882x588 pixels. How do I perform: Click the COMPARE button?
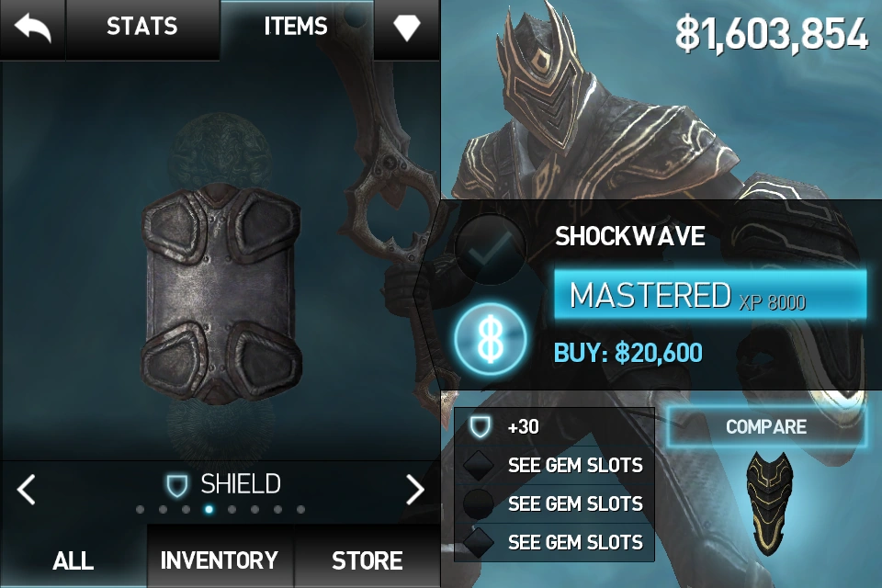click(766, 426)
